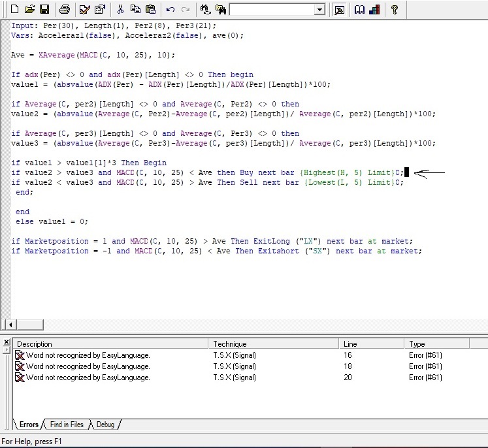Close the output pane with the X
This screenshot has height=448, width=488.
tap(5, 341)
